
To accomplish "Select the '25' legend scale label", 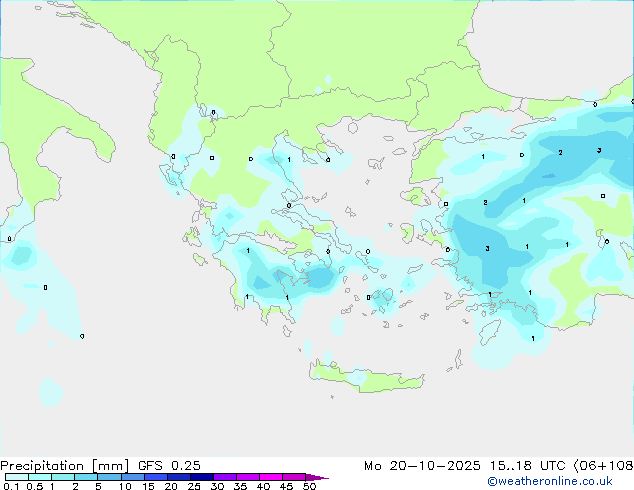I will [x=194, y=486].
